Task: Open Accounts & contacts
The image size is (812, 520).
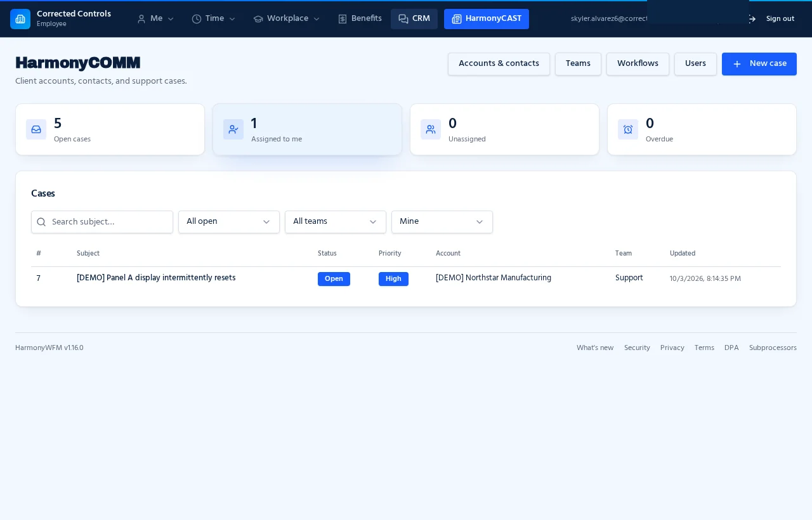Action: (x=499, y=64)
